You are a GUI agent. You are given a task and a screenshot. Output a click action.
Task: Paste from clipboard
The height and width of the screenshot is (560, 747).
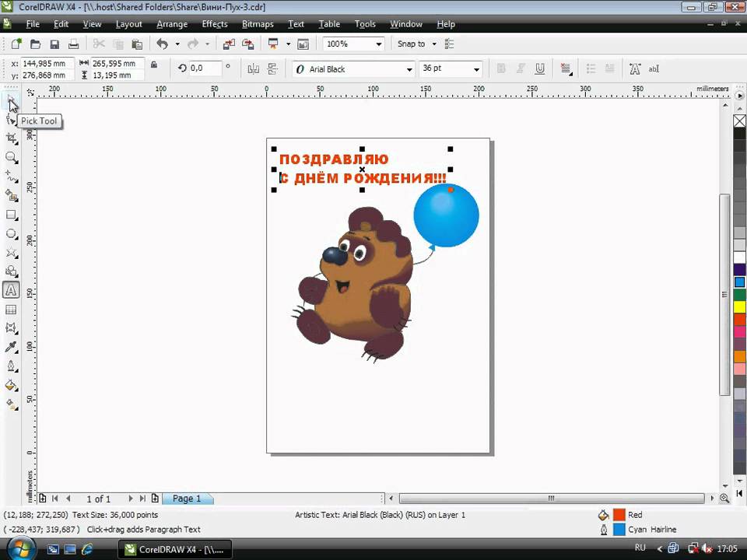137,44
